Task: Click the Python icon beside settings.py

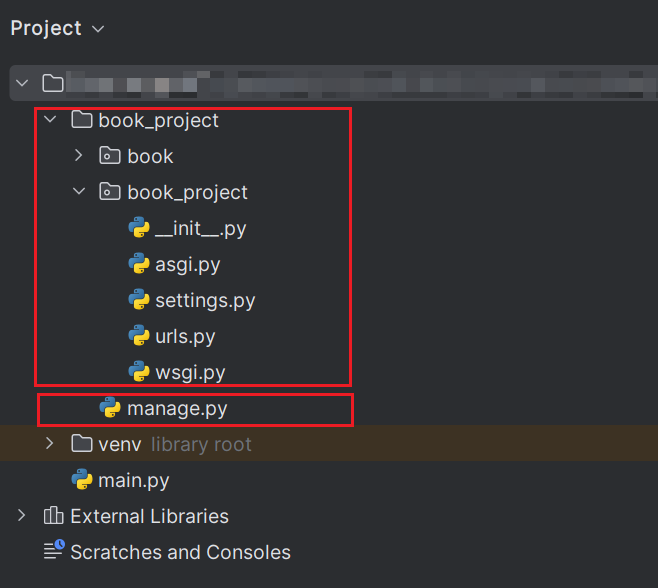Action: tap(139, 300)
